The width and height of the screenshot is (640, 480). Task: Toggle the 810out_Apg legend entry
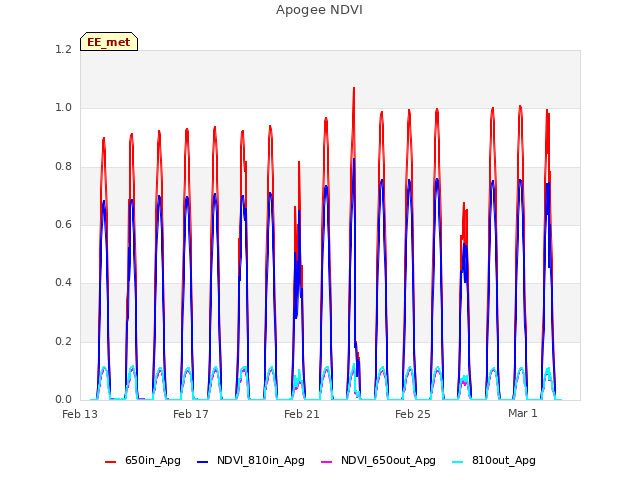[x=494, y=460]
